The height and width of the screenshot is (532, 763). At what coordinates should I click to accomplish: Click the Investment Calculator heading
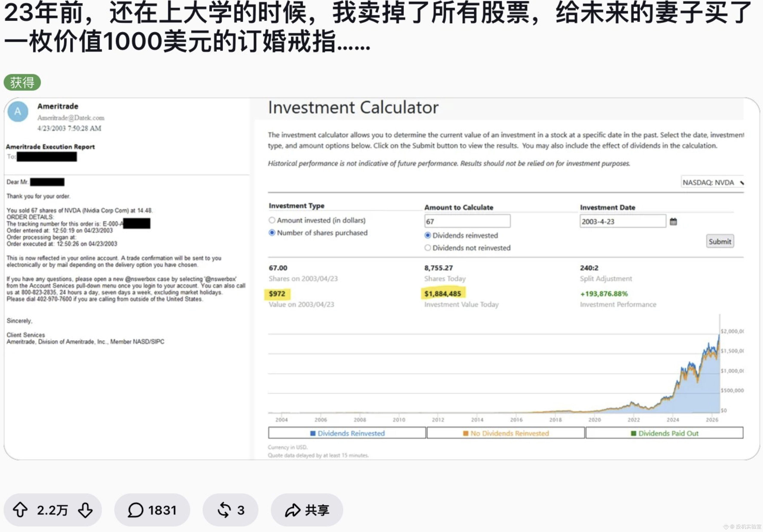(x=353, y=107)
